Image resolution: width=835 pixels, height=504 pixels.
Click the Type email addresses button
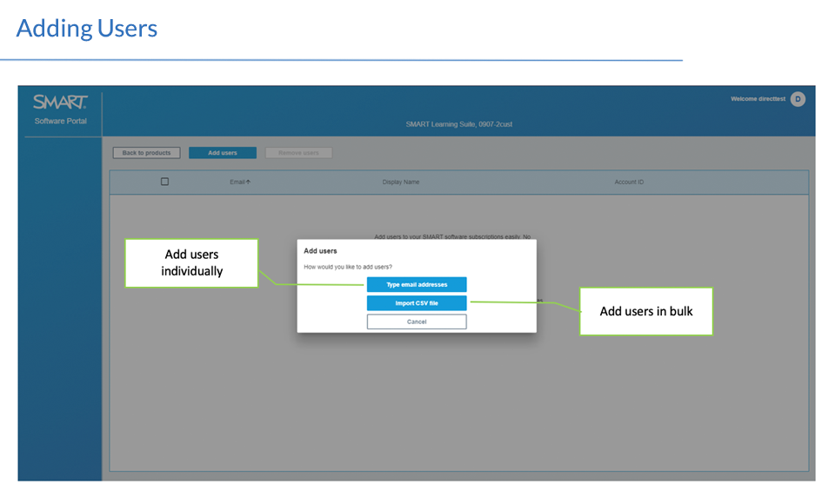point(417,285)
